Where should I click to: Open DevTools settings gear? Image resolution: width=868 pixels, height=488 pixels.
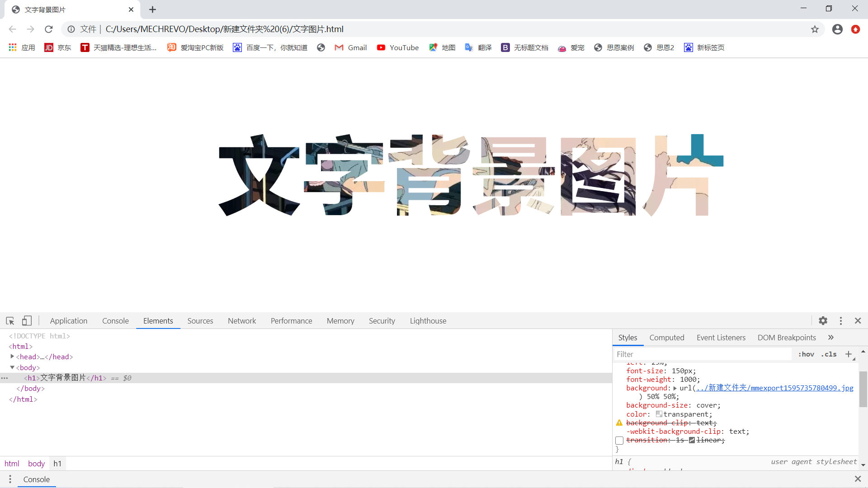823,321
